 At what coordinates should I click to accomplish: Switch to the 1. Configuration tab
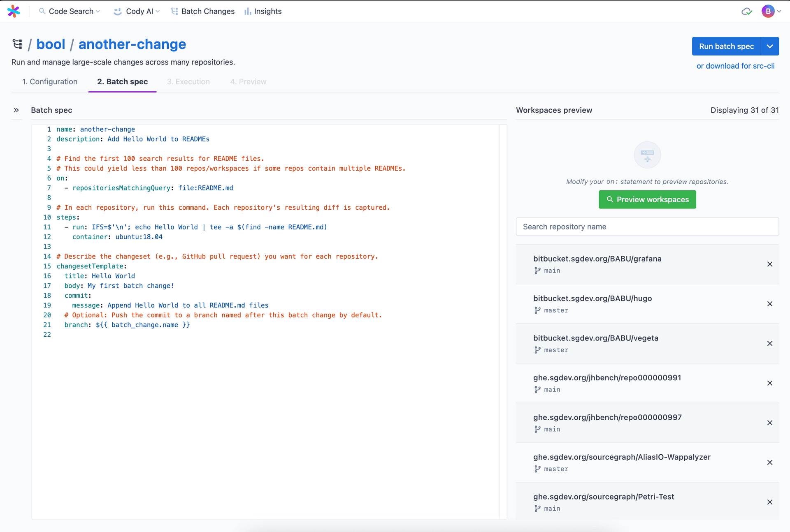pyautogui.click(x=50, y=81)
